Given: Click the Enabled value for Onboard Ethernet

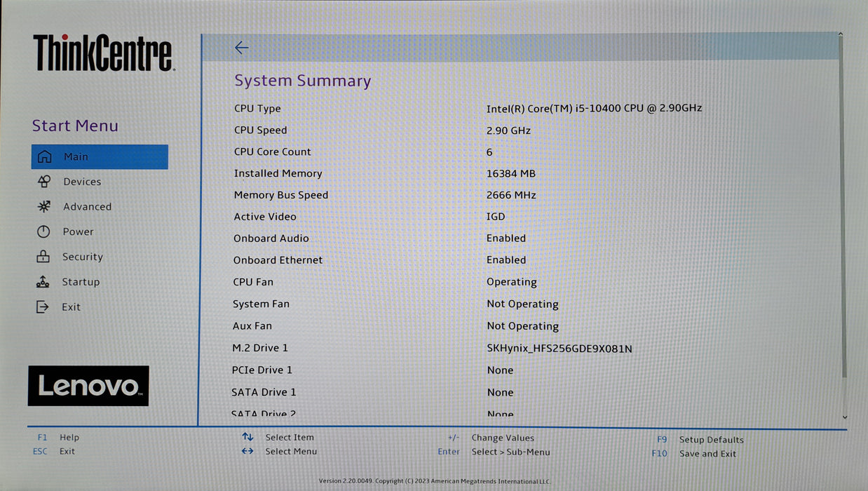Looking at the screenshot, I should (506, 260).
